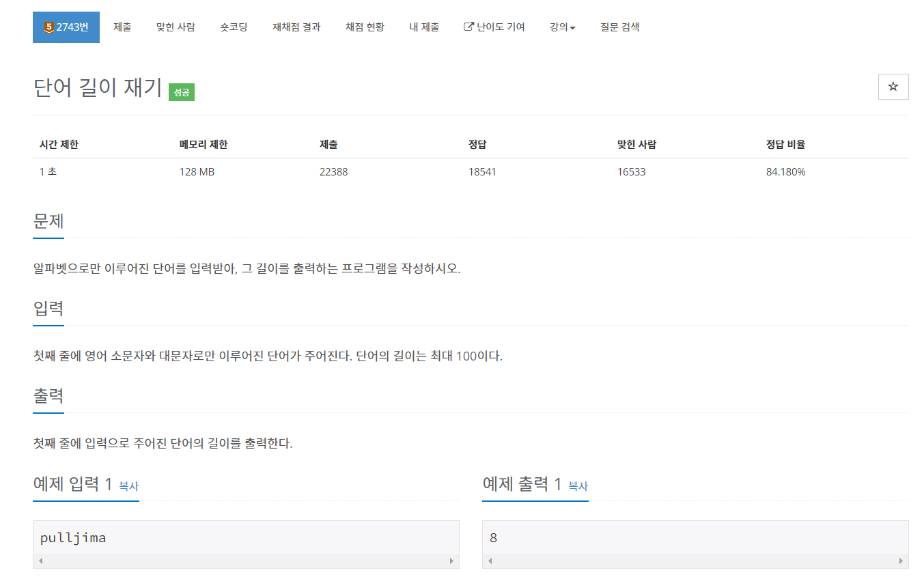The height and width of the screenshot is (579, 924).
Task: Click the correct answers value 18541
Action: point(482,172)
